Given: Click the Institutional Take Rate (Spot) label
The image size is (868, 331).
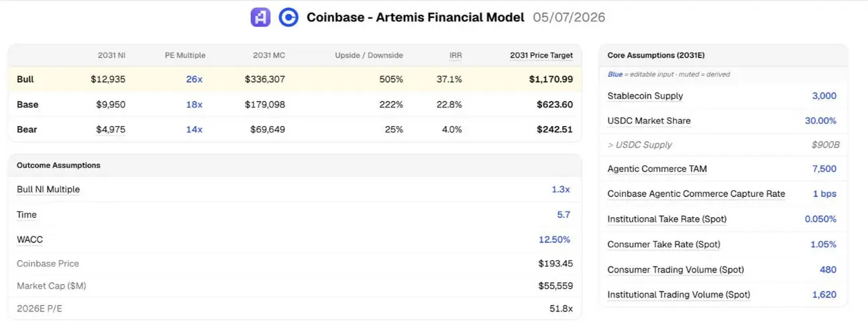Looking at the screenshot, I should coord(667,219).
